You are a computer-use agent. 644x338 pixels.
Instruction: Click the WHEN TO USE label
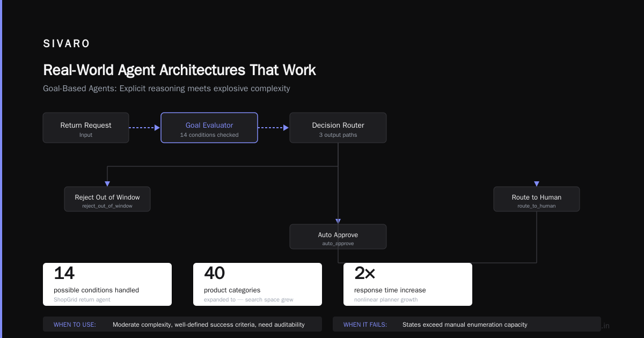pos(75,325)
